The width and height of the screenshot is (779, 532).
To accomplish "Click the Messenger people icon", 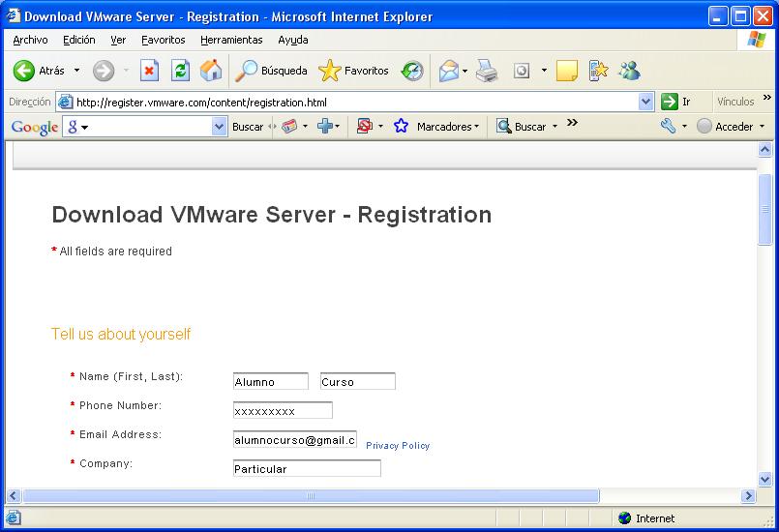I will 630,71.
